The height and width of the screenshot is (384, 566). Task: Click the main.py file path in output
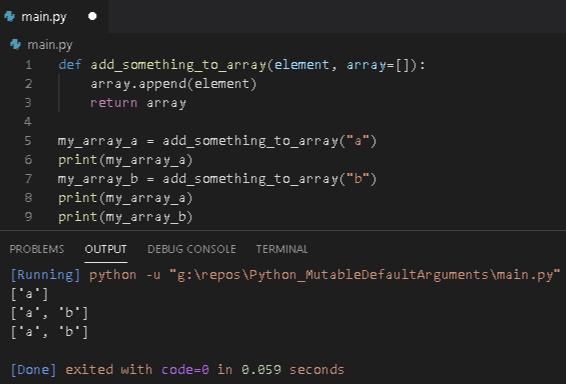pyautogui.click(x=365, y=275)
